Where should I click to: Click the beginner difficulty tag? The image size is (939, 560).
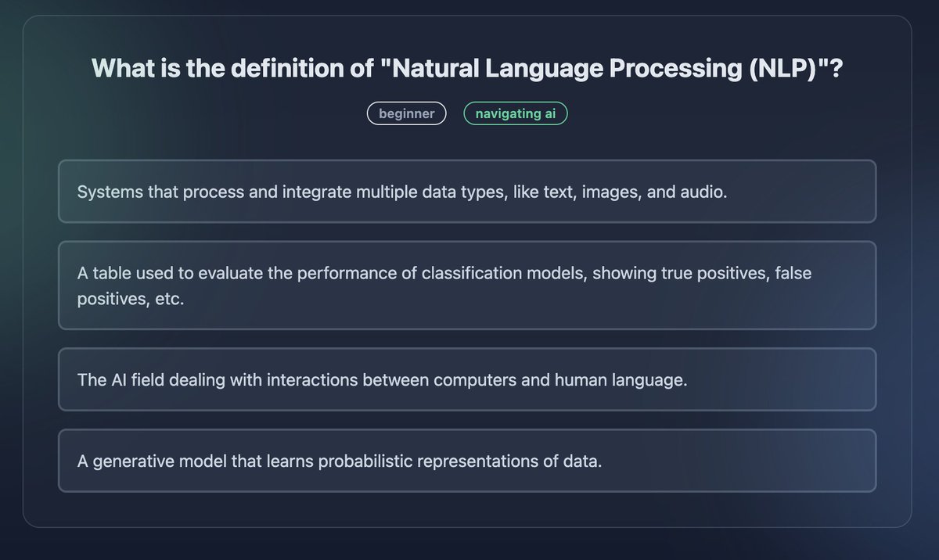(407, 113)
